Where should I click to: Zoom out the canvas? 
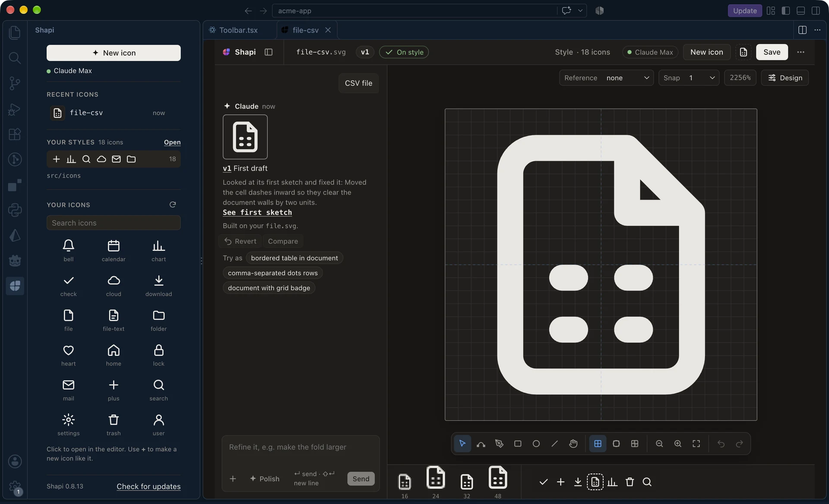coord(659,444)
